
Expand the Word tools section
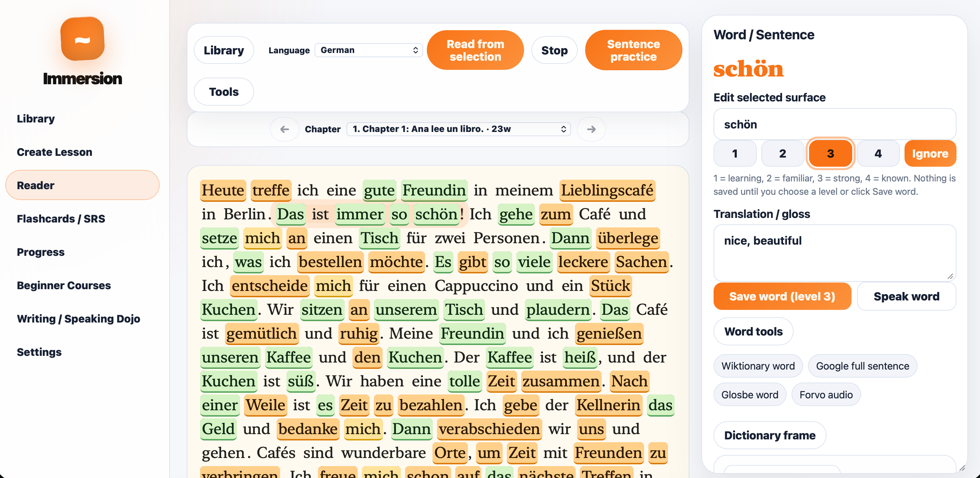[x=753, y=331]
